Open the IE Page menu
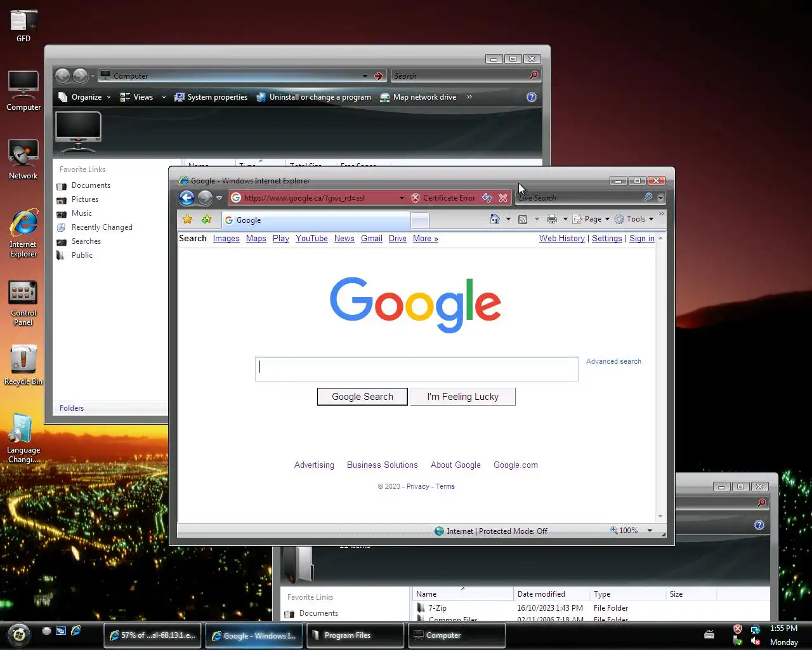Viewport: 812px width, 650px height. pos(591,219)
